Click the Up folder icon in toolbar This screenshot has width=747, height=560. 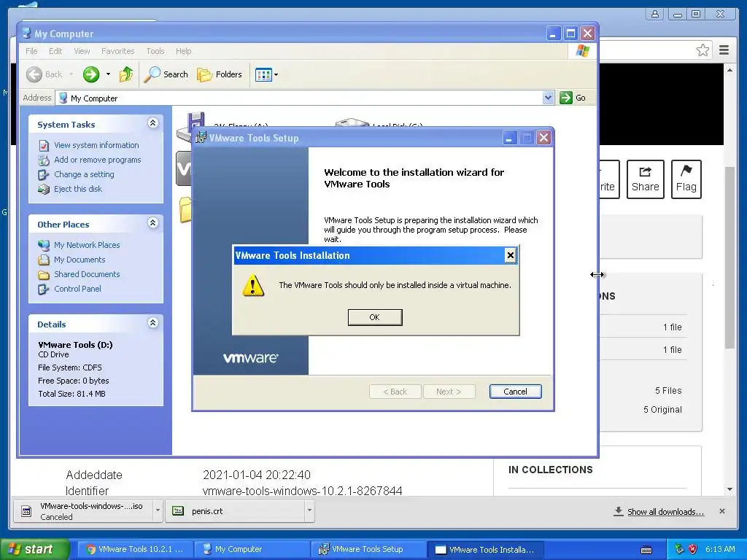pyautogui.click(x=126, y=74)
